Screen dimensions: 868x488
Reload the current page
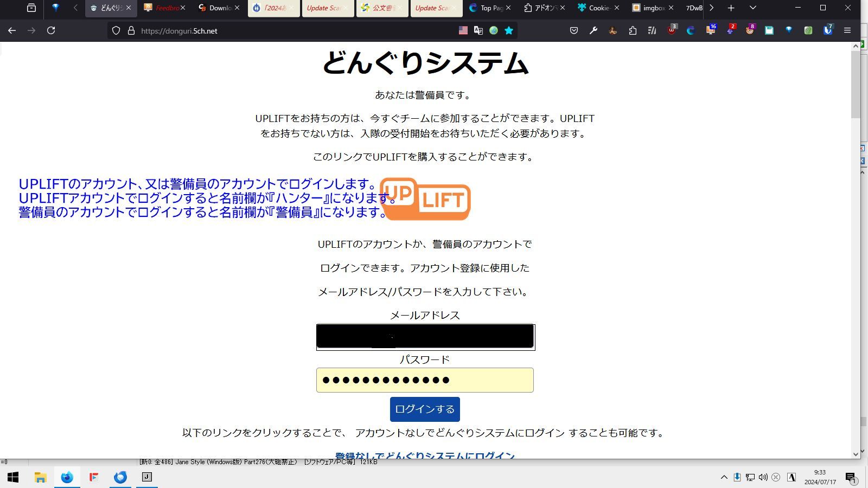pyautogui.click(x=51, y=31)
